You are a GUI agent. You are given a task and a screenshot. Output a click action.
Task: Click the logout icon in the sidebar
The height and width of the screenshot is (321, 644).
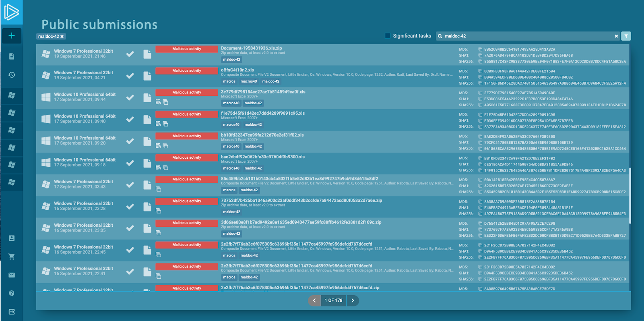12,312
